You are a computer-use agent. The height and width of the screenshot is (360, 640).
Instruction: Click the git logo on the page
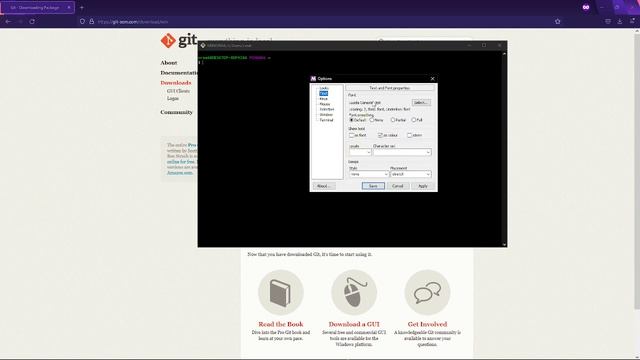179,40
